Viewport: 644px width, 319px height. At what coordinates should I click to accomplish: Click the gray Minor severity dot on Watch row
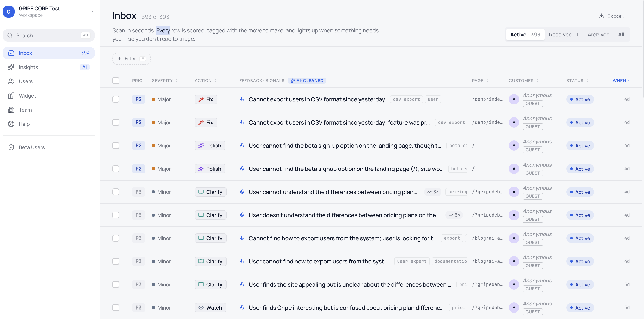click(153, 307)
